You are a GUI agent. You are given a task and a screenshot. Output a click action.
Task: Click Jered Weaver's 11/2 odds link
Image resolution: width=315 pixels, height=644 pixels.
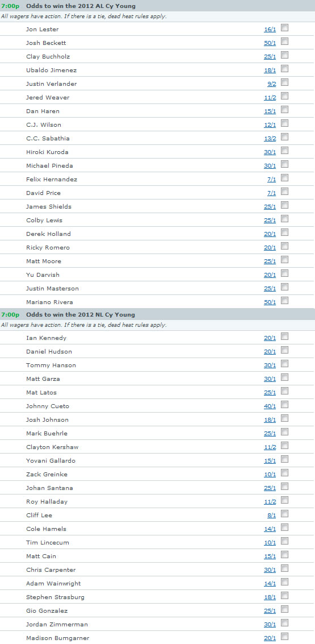click(270, 98)
